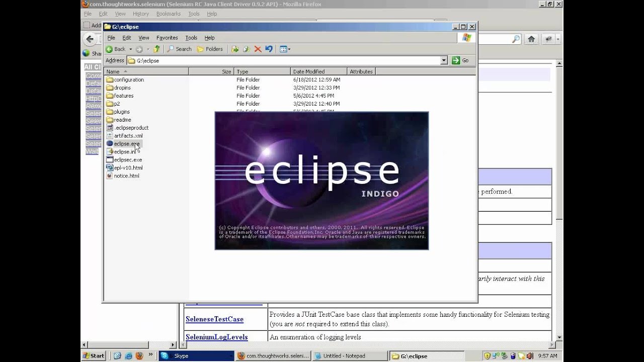Open the Views dropdown button
The width and height of the screenshot is (644, 362).
[x=285, y=49]
